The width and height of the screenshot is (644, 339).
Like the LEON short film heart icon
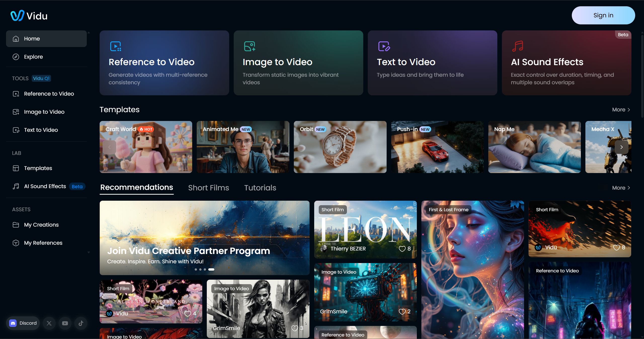(402, 249)
